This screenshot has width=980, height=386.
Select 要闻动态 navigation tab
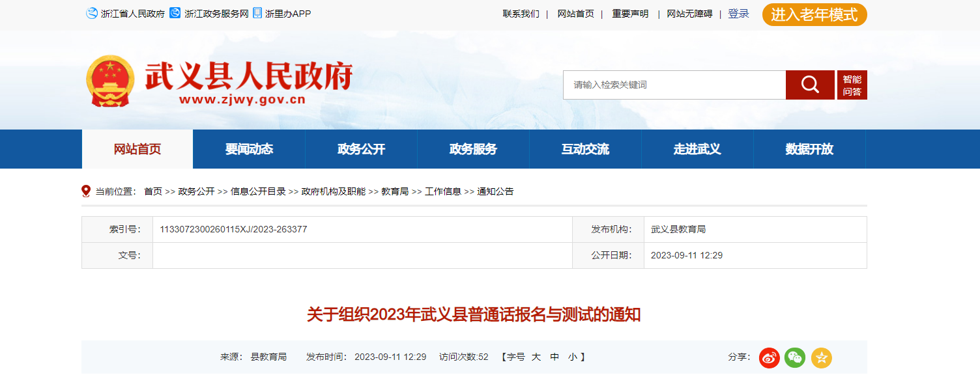pos(249,149)
